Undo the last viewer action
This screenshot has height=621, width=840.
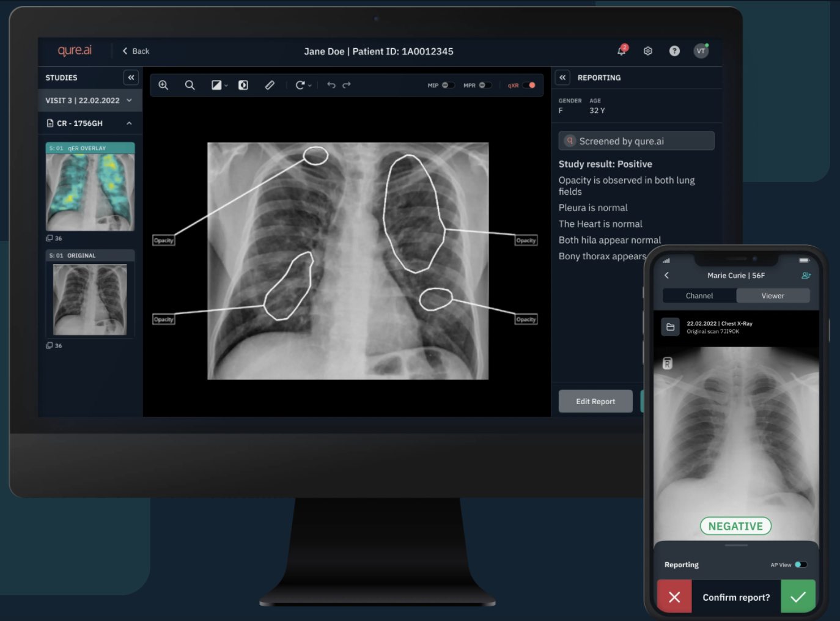(331, 85)
